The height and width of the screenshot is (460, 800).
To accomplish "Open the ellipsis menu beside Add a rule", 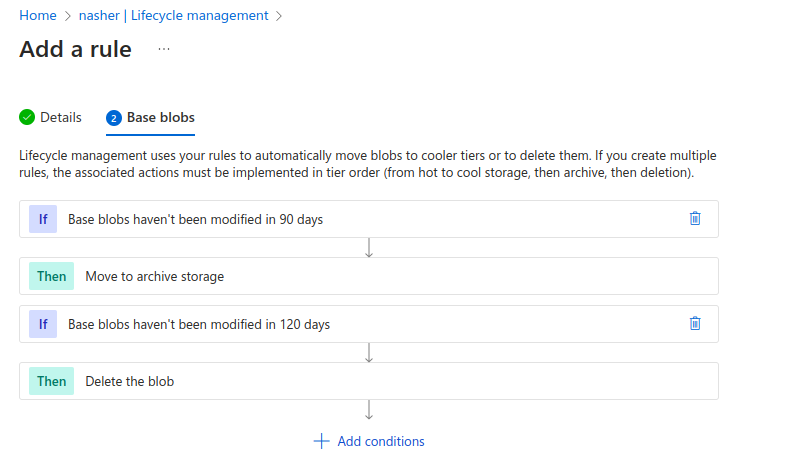I will click(164, 49).
